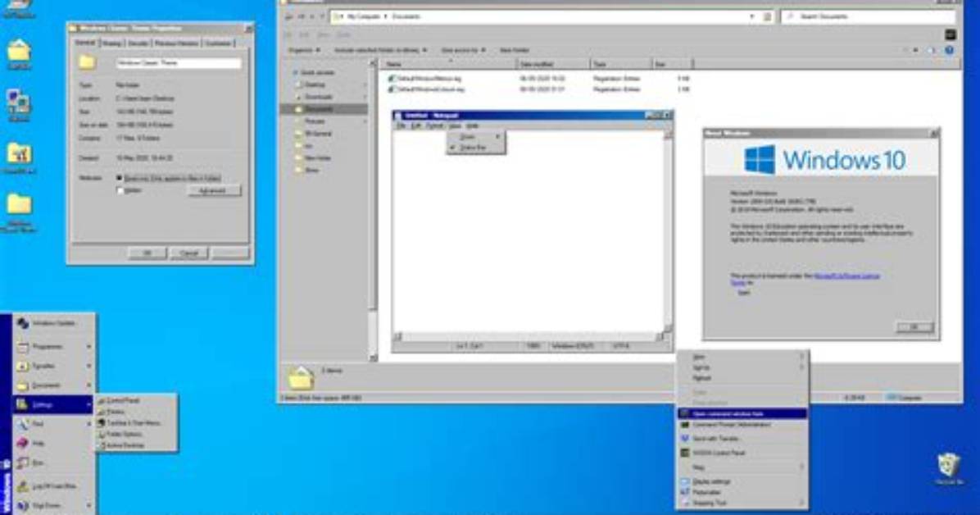The width and height of the screenshot is (980, 515).
Task: Open Printers from Settings submenu
Action: 136,412
